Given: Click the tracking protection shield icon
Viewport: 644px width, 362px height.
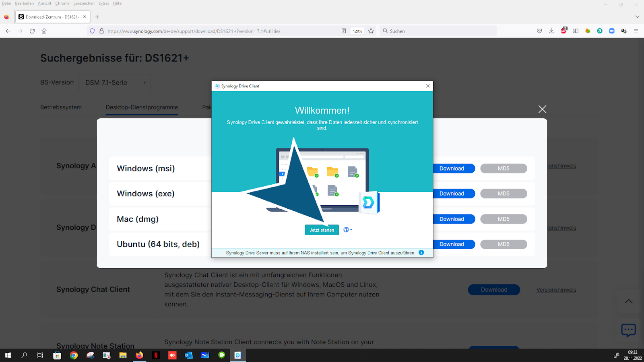Looking at the screenshot, I should tap(92, 31).
